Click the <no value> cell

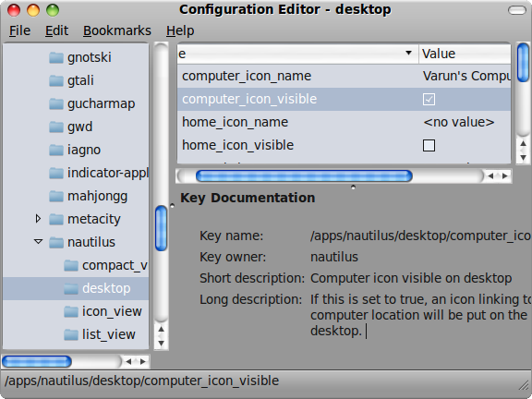[459, 122]
